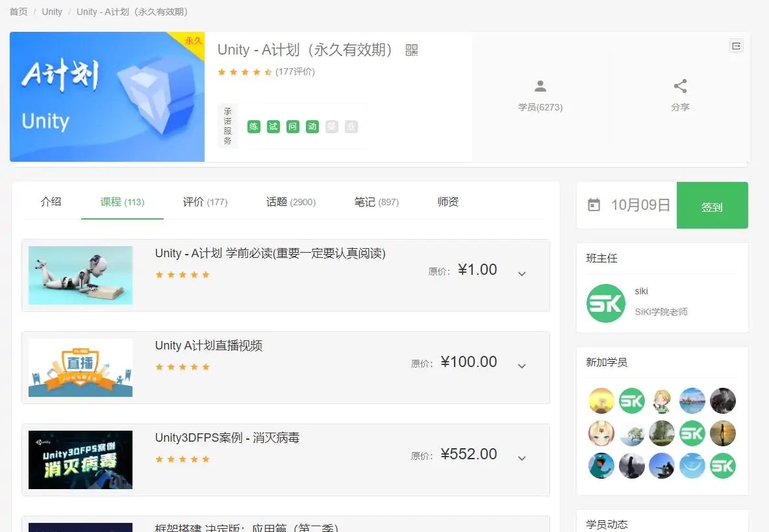Click the green 试 service badge
The width and height of the screenshot is (769, 532).
(x=273, y=127)
